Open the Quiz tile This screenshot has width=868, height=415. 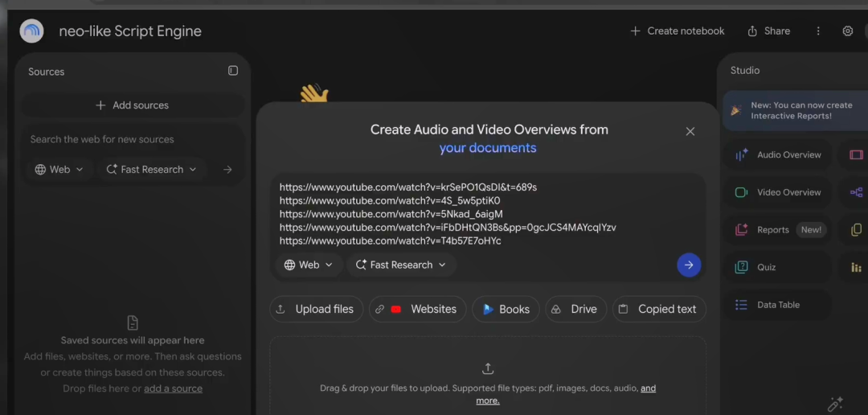[x=777, y=267]
